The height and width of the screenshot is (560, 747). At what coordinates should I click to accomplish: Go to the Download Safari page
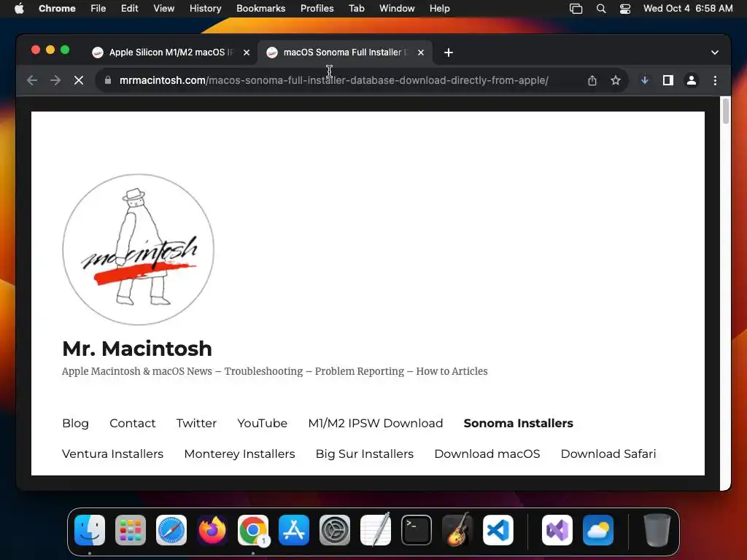coord(608,454)
